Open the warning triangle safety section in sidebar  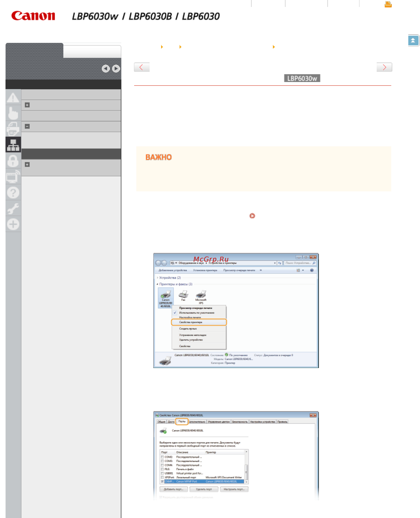tap(13, 97)
